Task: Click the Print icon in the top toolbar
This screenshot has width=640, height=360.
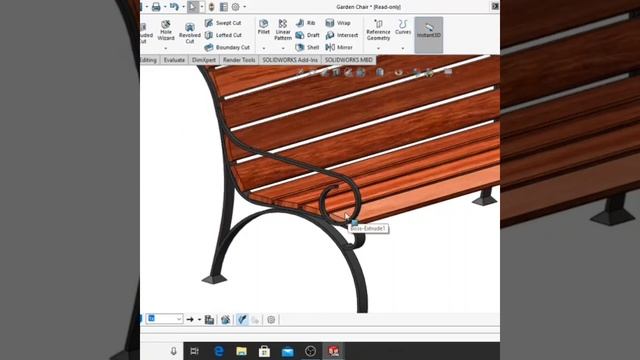Action: 156,7
